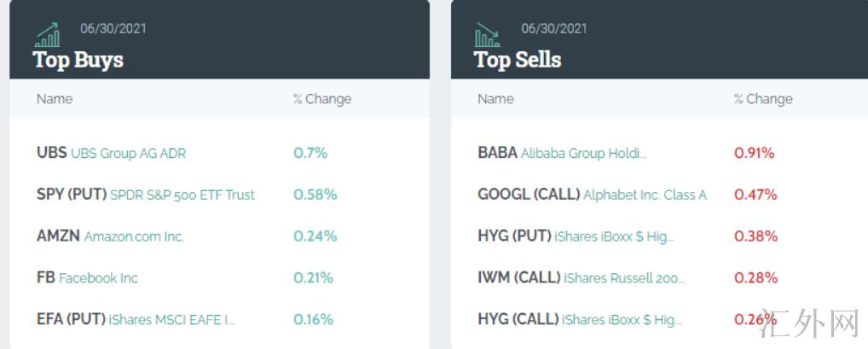The height and width of the screenshot is (349, 868).
Task: Click the falling chart icon beside Top Sells
Action: tap(487, 36)
